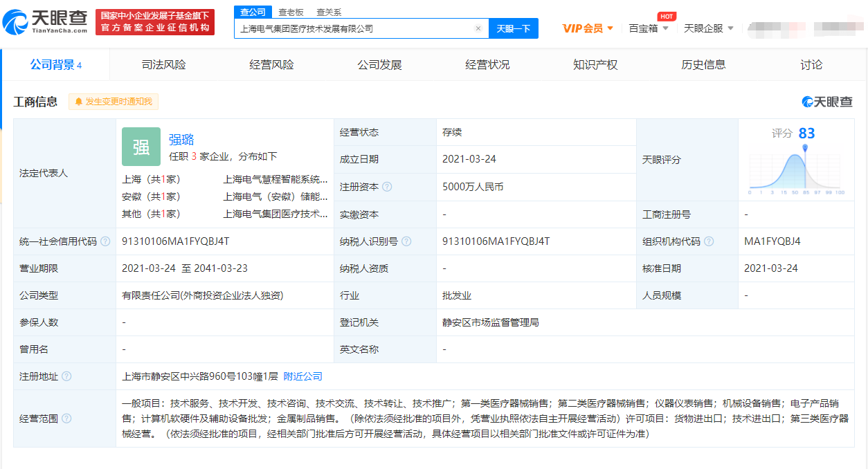
Task: Click help icon beside 经营范围
Action: click(66, 419)
